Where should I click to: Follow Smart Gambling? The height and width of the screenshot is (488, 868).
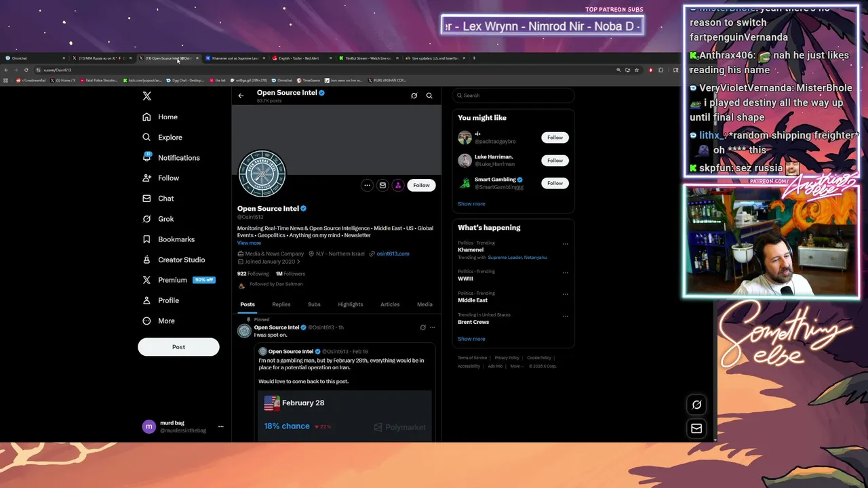click(555, 183)
